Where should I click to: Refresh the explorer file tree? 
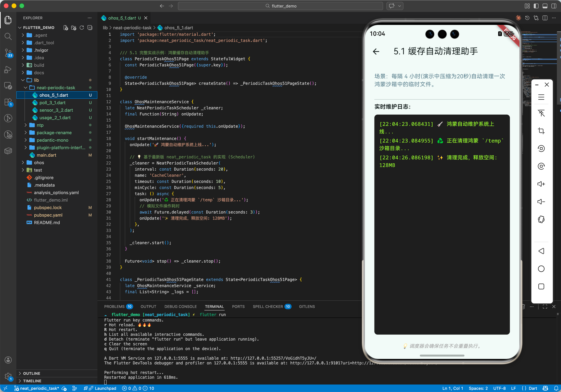pos(82,28)
